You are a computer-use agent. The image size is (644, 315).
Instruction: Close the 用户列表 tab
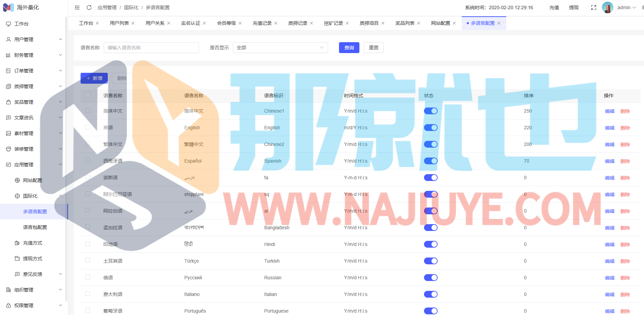(133, 23)
